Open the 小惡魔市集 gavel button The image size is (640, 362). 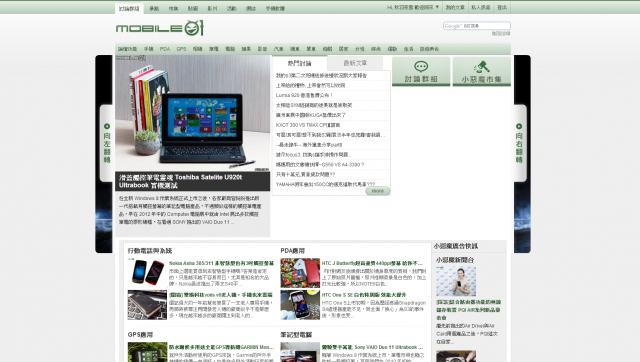point(482,71)
